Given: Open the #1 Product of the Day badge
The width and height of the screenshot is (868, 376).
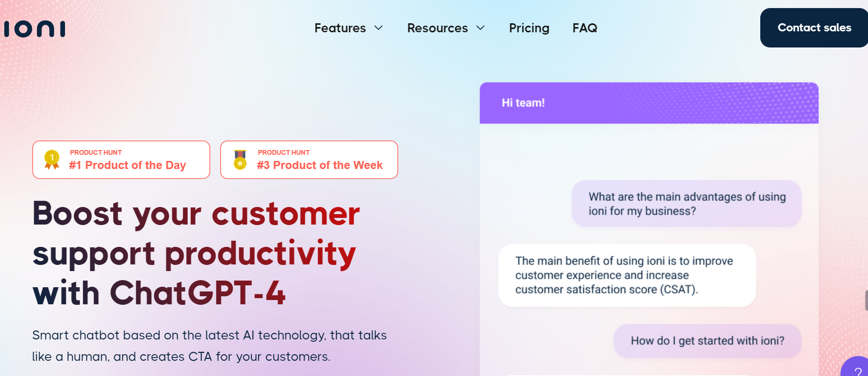Looking at the screenshot, I should pyautogui.click(x=121, y=160).
